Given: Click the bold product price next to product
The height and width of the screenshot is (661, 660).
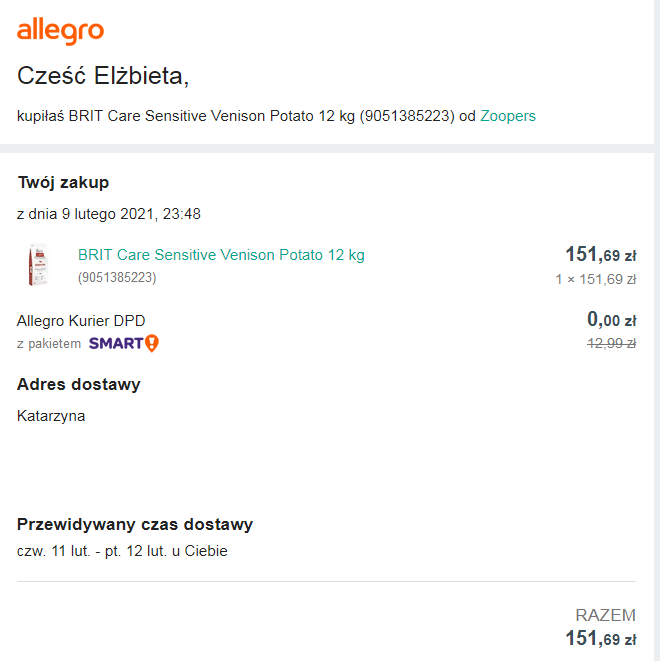Looking at the screenshot, I should click(x=600, y=255).
